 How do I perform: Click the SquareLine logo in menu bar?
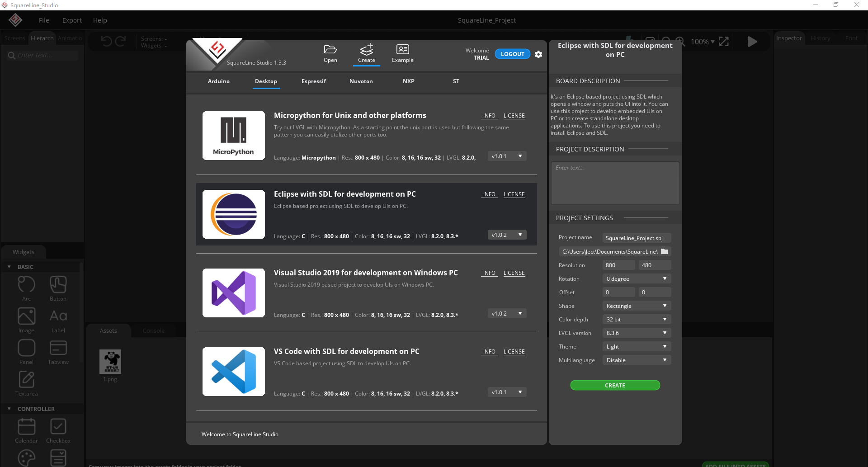point(15,20)
